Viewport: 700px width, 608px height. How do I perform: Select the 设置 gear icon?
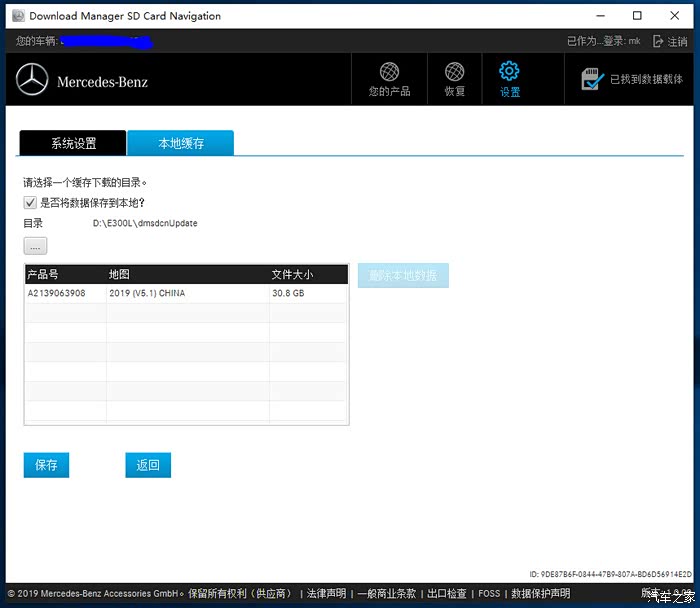coord(509,71)
